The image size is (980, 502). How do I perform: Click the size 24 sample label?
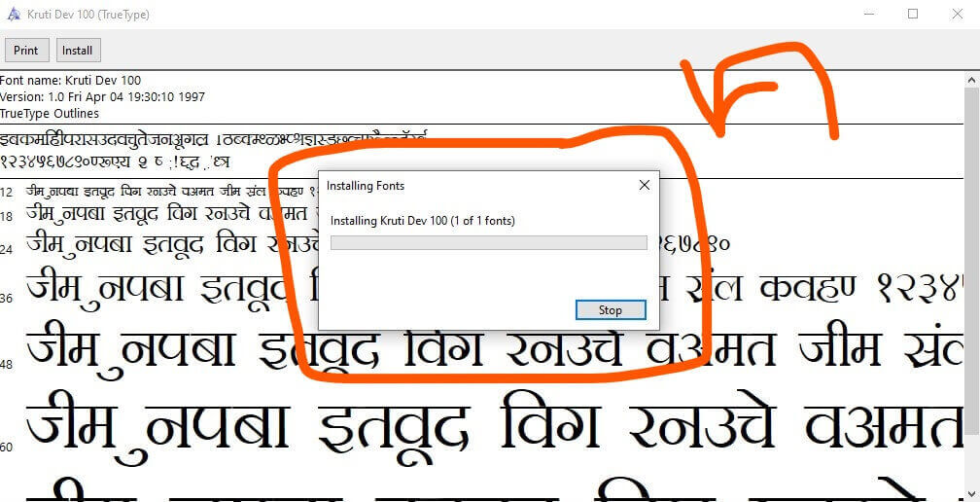(6, 250)
